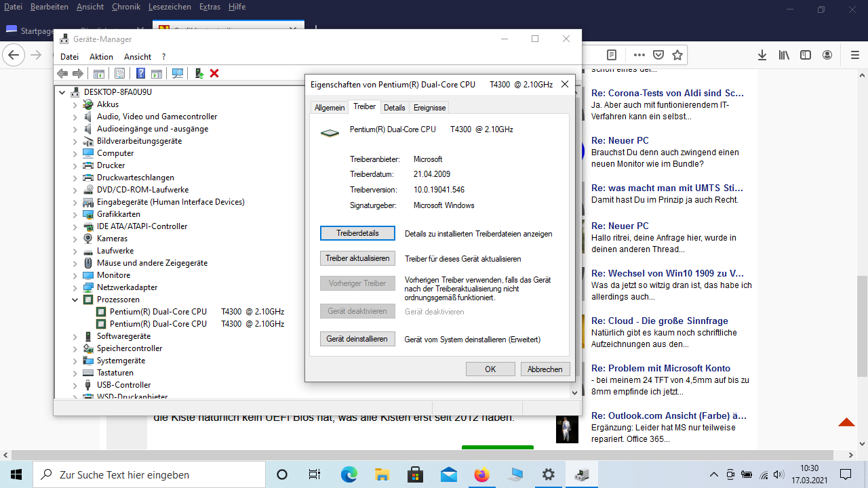Open link 'Re: Problem mit Microsoft Konto'

point(660,368)
